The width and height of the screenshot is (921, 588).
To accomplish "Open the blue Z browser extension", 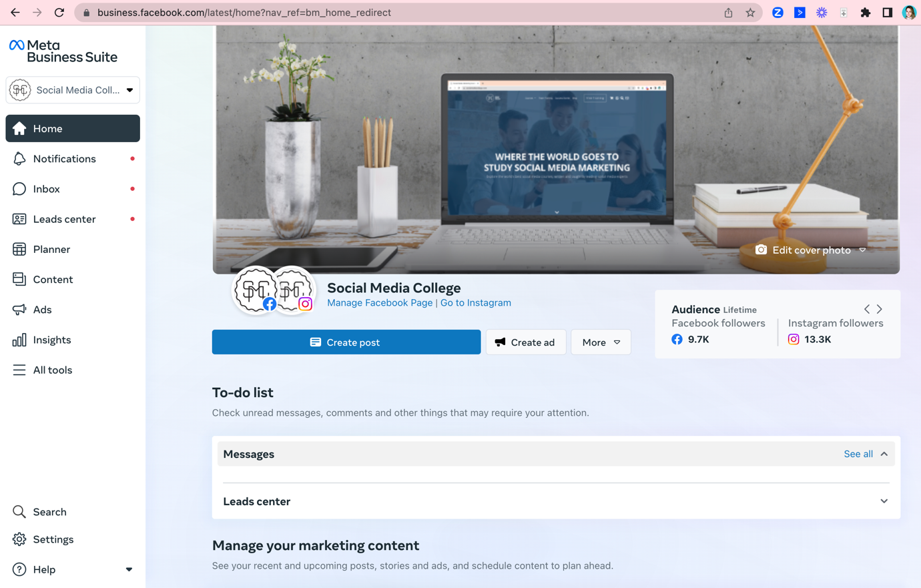I will click(x=778, y=13).
